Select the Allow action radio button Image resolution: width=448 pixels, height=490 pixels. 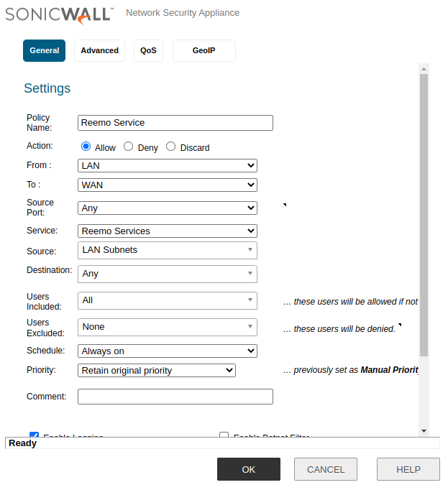tap(86, 147)
